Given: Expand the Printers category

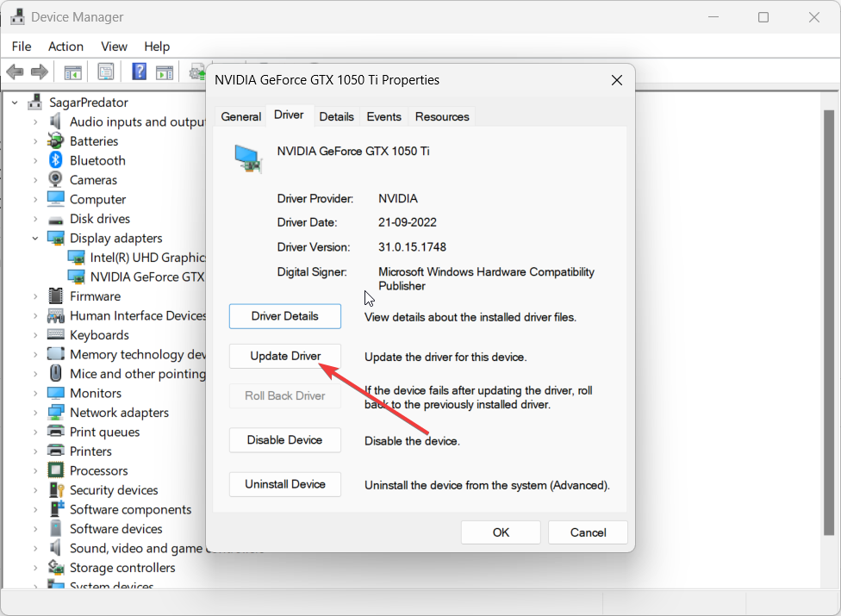Looking at the screenshot, I should tap(34, 451).
